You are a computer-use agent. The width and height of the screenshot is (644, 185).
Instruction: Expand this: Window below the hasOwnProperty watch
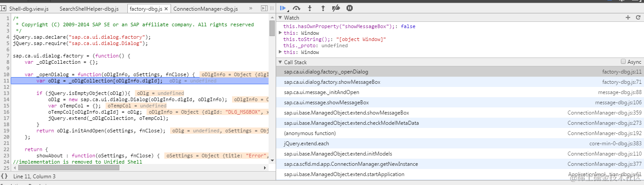(x=280, y=33)
